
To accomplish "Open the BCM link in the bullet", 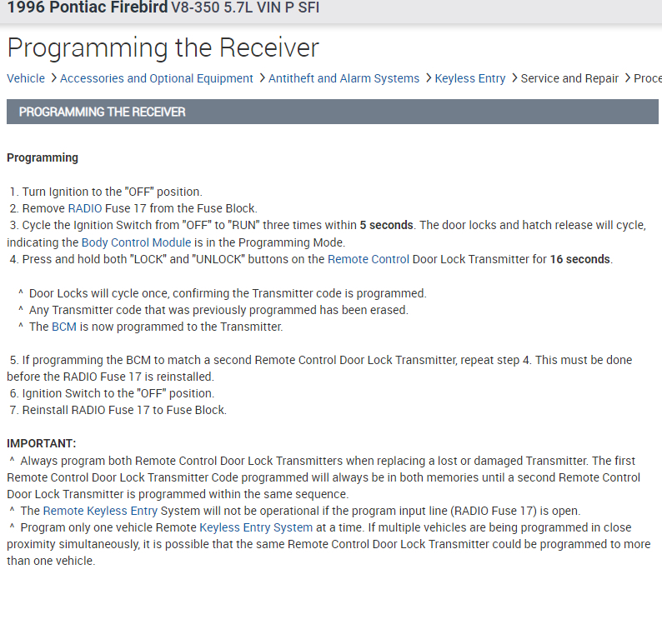I will (64, 327).
